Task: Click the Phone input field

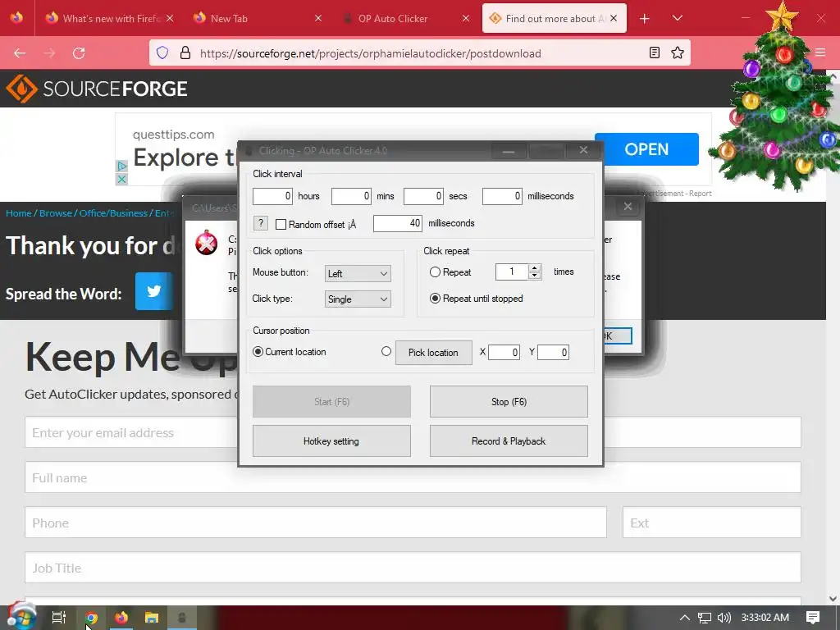Action: pyautogui.click(x=316, y=523)
